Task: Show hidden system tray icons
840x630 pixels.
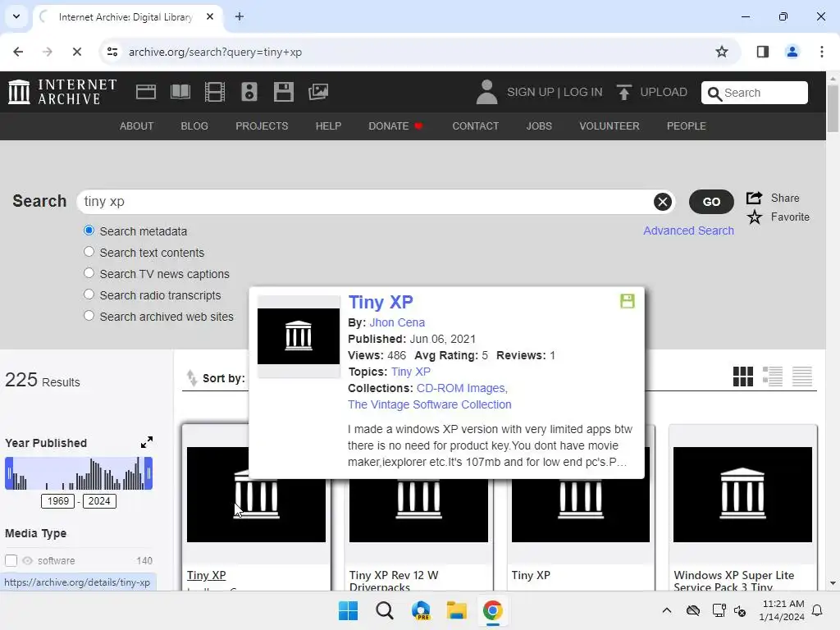Action: pyautogui.click(x=666, y=610)
